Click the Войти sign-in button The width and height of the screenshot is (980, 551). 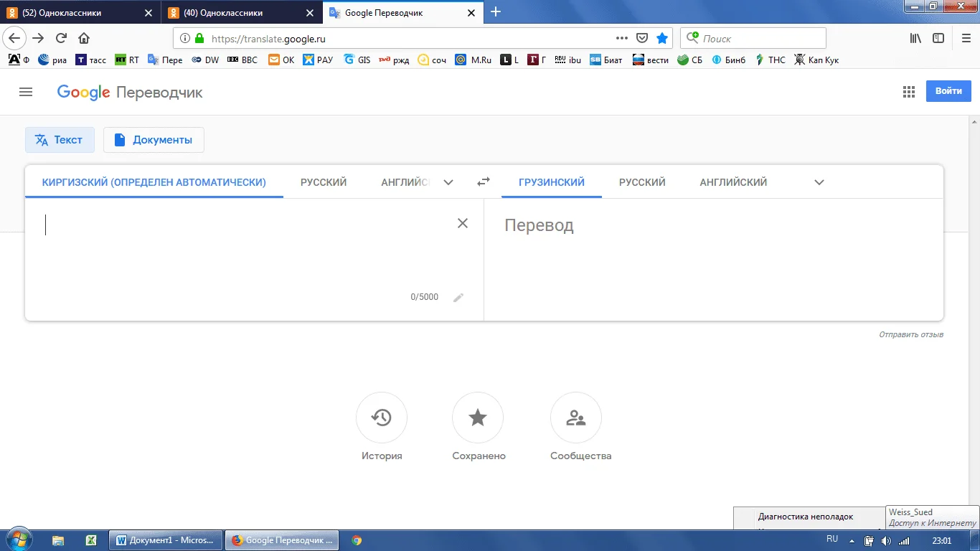point(948,91)
